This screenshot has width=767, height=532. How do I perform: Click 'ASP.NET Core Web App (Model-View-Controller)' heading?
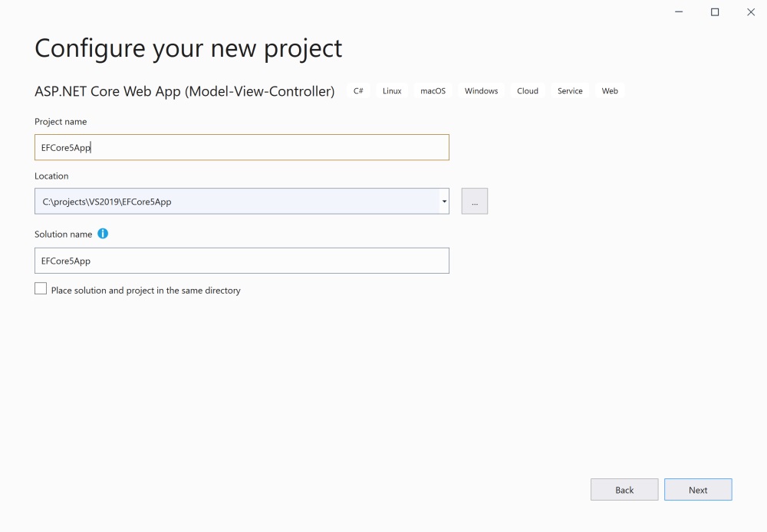[x=184, y=91]
